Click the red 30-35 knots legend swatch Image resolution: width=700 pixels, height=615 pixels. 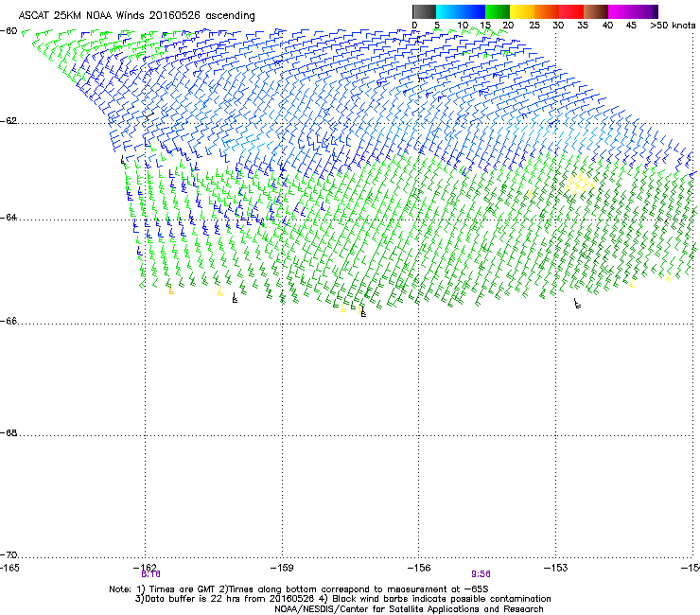(x=571, y=11)
